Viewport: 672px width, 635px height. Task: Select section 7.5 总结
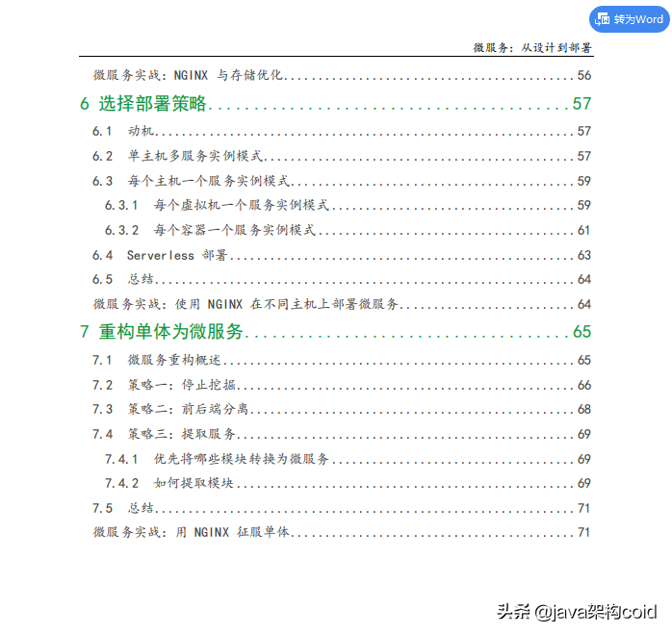point(342,508)
